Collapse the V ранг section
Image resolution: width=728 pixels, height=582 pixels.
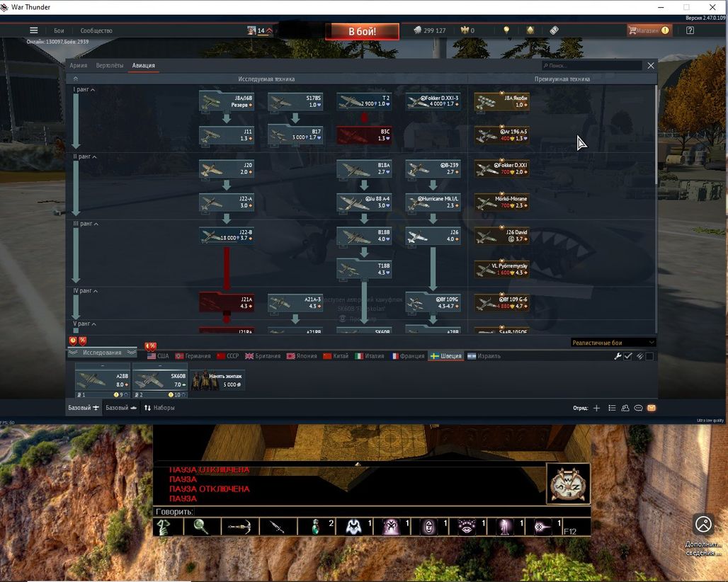click(x=84, y=324)
